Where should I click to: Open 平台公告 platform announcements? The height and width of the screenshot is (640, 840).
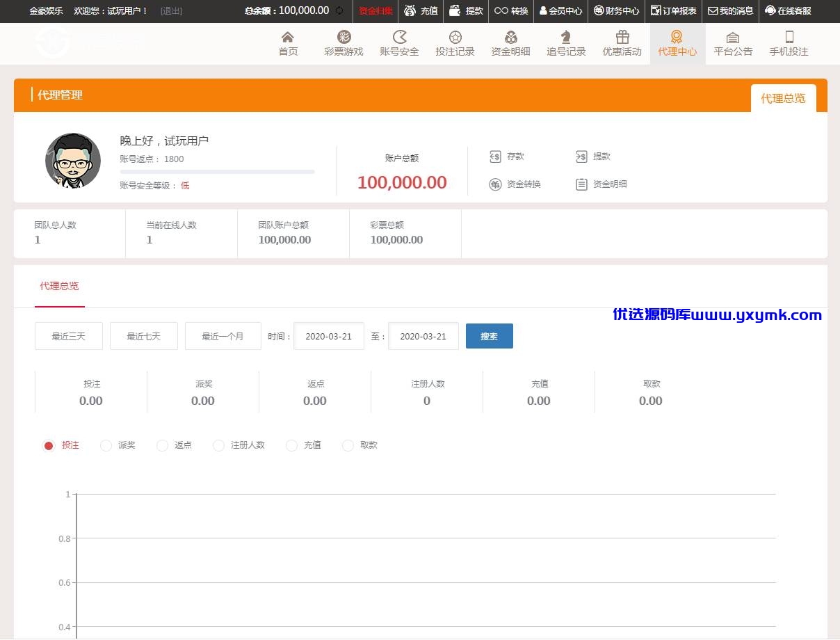point(734,44)
